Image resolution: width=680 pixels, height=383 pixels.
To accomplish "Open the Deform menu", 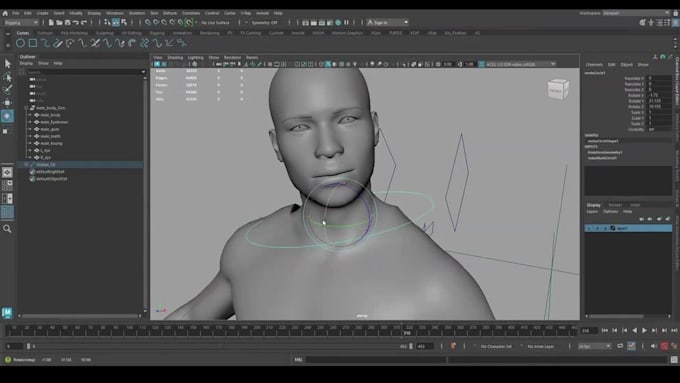I will pyautogui.click(x=170, y=13).
